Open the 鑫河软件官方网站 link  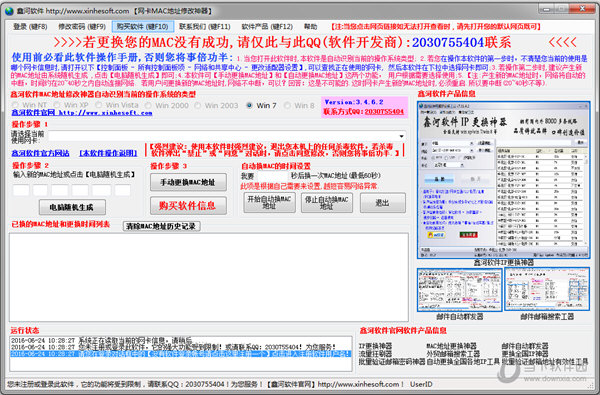coord(40,153)
